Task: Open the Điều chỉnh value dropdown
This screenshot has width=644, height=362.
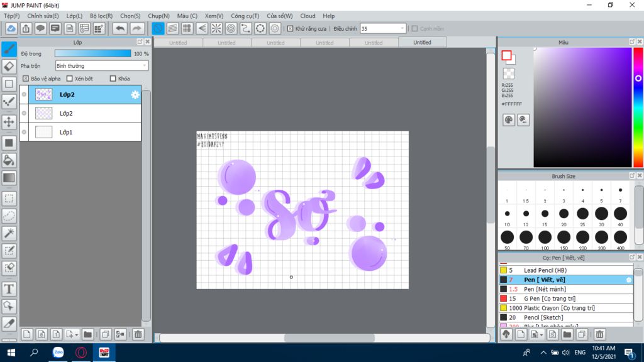Action: 383,29
